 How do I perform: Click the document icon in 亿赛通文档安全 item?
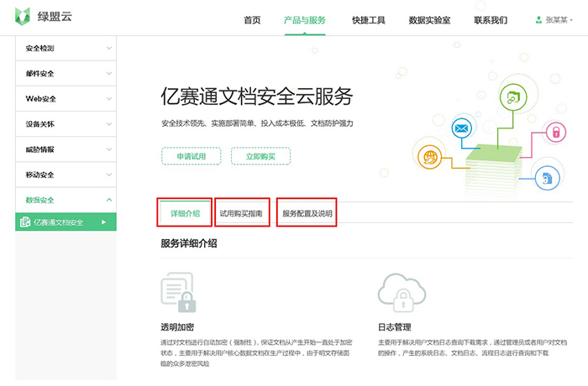[25, 222]
